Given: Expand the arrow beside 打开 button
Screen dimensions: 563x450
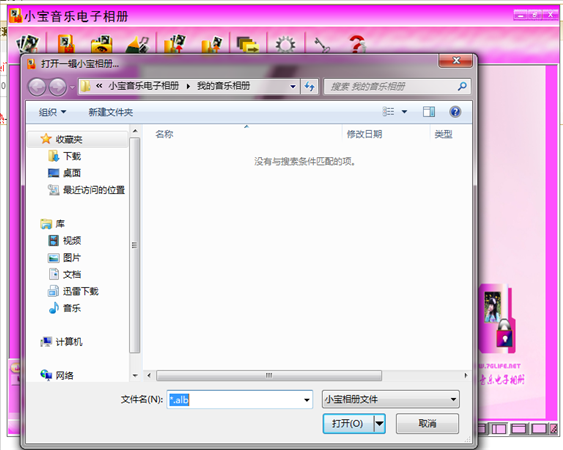Looking at the screenshot, I should click(x=380, y=424).
